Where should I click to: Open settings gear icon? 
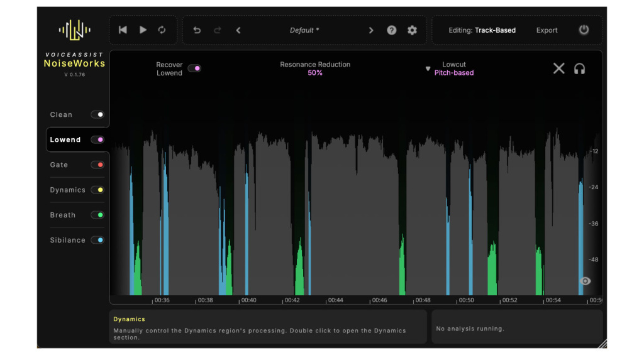coord(412,30)
